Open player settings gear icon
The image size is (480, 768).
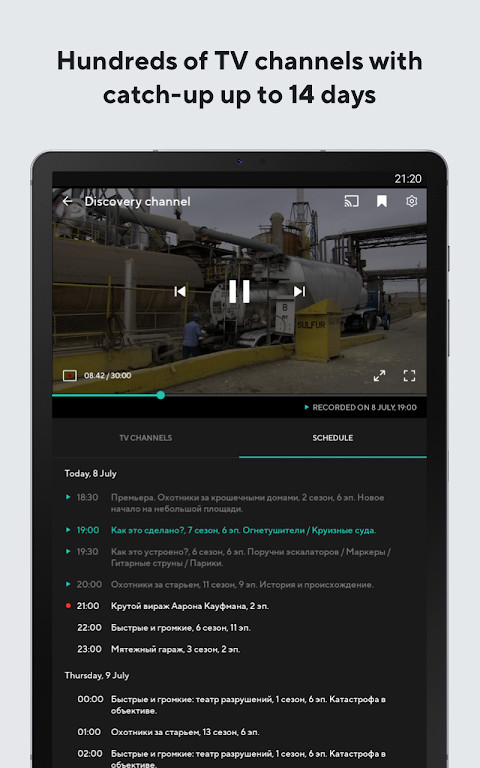411,201
